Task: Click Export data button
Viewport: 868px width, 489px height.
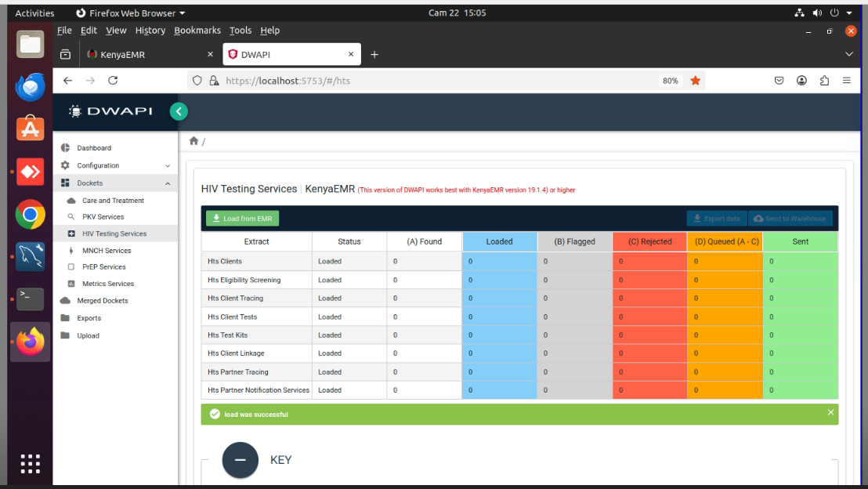Action: 717,219
